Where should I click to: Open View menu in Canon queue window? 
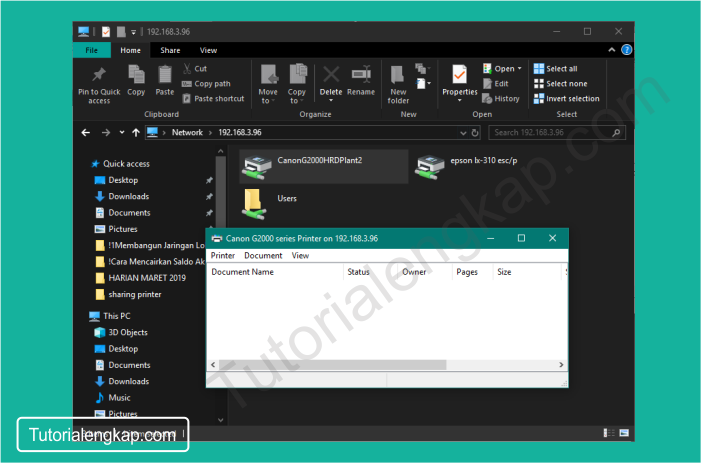coord(300,255)
